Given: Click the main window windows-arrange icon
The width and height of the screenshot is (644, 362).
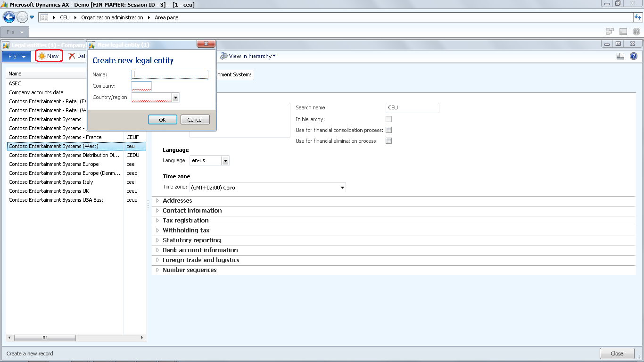Looking at the screenshot, I should [x=610, y=32].
